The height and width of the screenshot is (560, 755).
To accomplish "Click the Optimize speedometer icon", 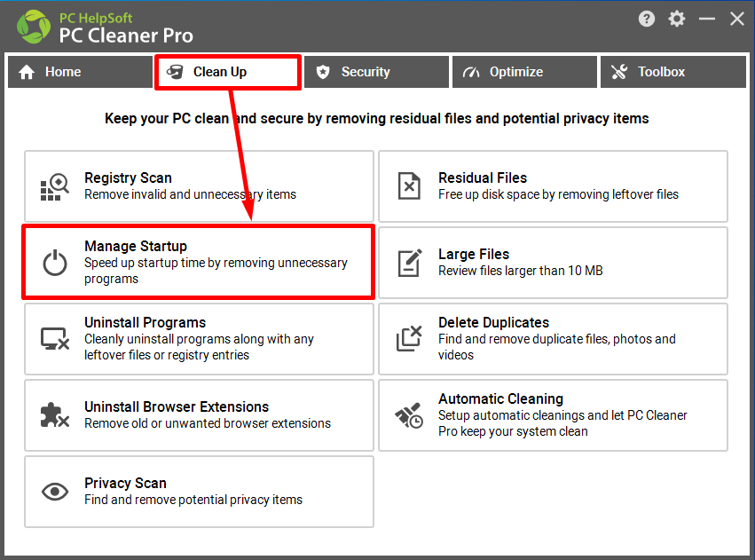I will tap(471, 72).
